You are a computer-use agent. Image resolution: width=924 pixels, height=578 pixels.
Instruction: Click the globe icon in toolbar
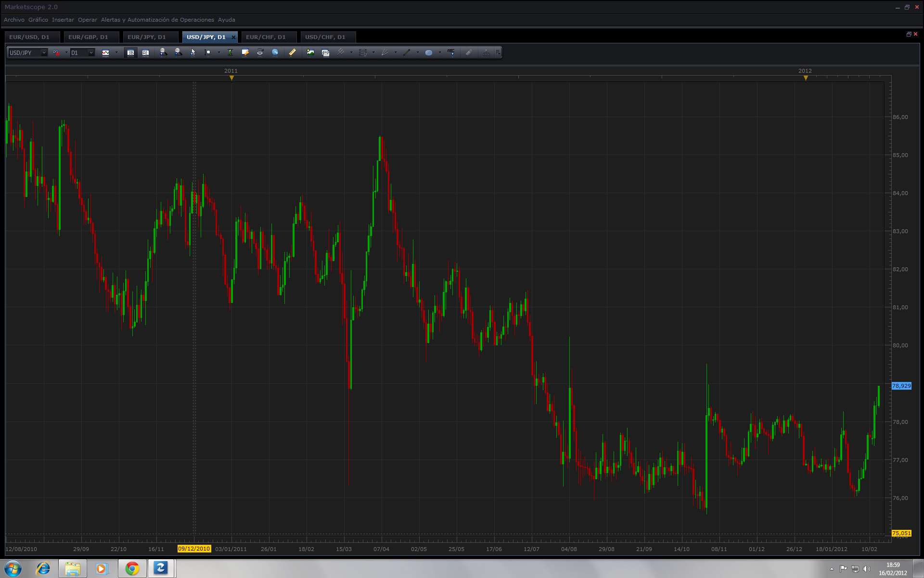point(275,53)
